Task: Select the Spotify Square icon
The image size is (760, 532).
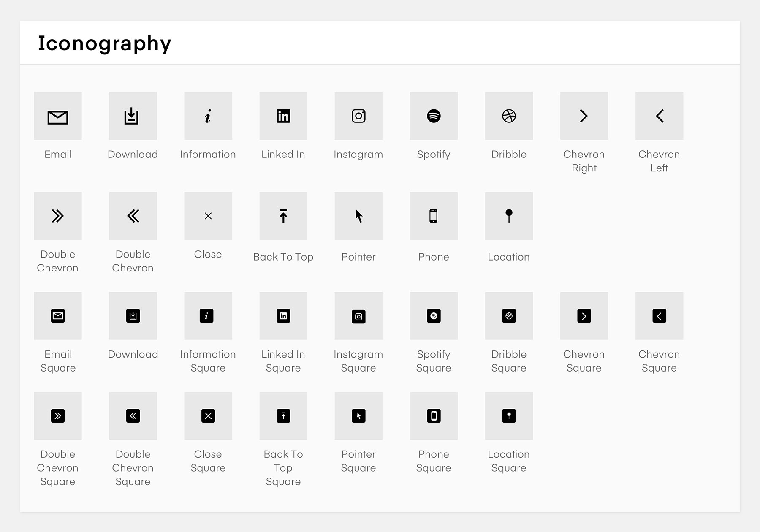Action: 433,316
